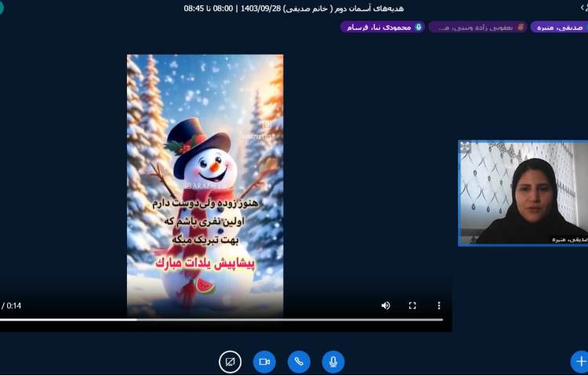Select the talking indicator محمودی نیا، فرسام
The height and width of the screenshot is (376, 588).
(x=383, y=27)
